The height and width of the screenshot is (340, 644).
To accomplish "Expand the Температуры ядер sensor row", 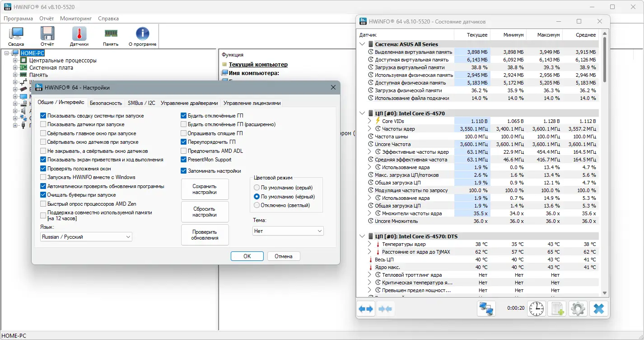I will (369, 244).
